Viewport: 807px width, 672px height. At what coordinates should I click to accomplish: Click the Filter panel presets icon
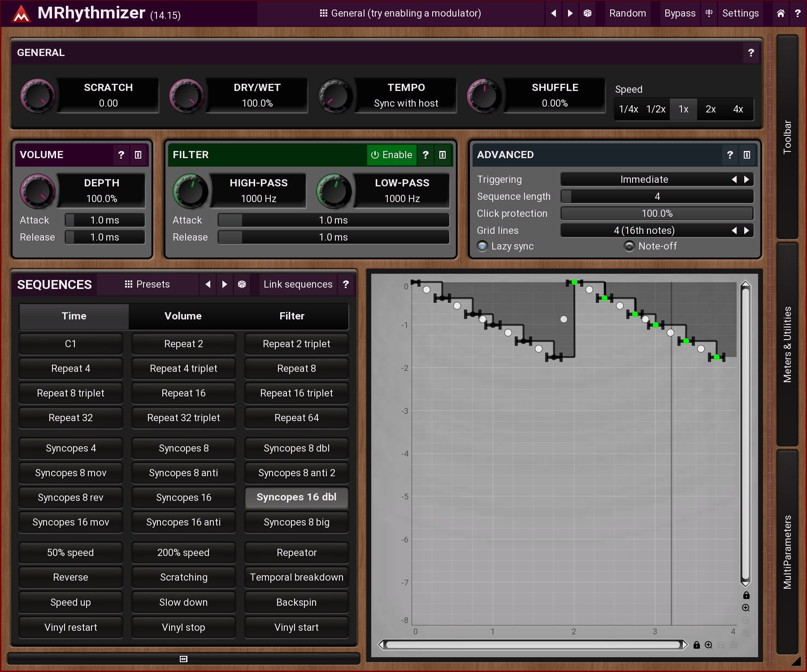(443, 155)
